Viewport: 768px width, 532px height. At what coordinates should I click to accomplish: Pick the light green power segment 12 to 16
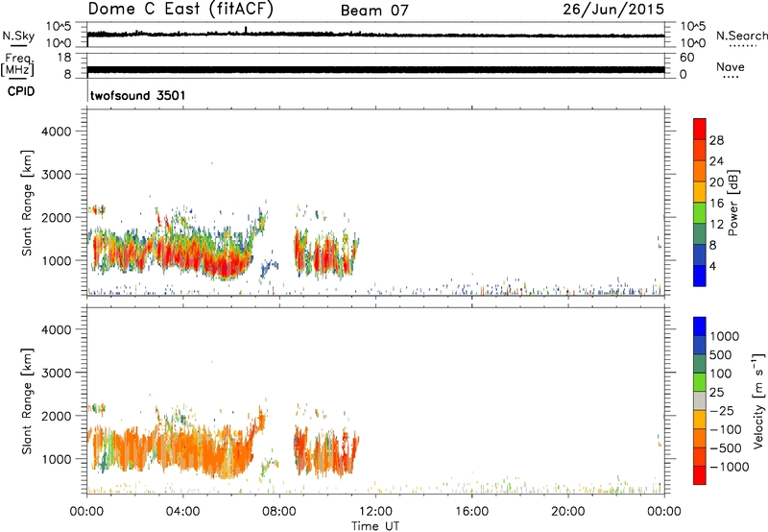(700, 213)
